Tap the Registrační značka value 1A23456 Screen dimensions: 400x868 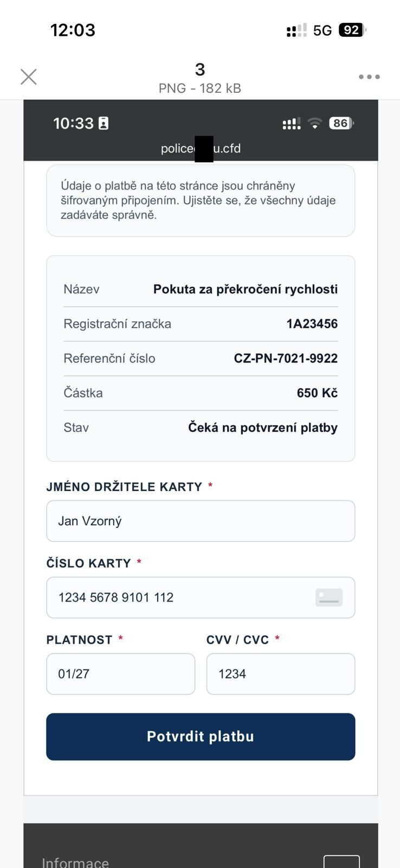coord(312,324)
